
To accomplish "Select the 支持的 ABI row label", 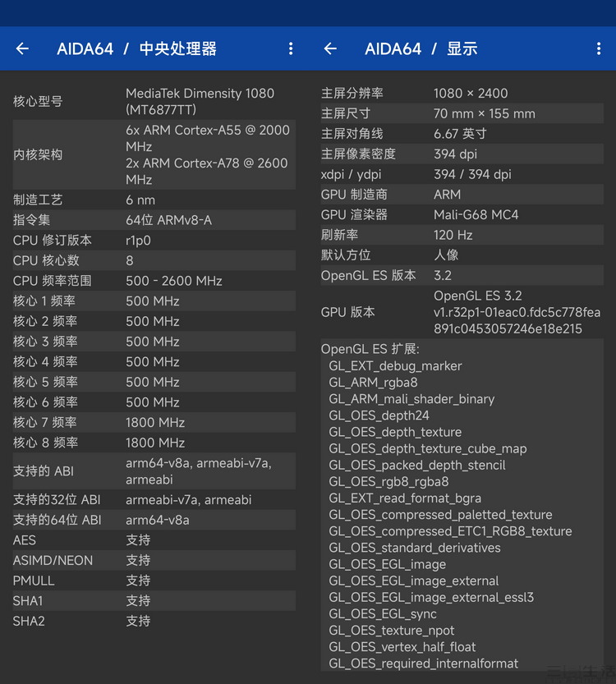I will [44, 471].
